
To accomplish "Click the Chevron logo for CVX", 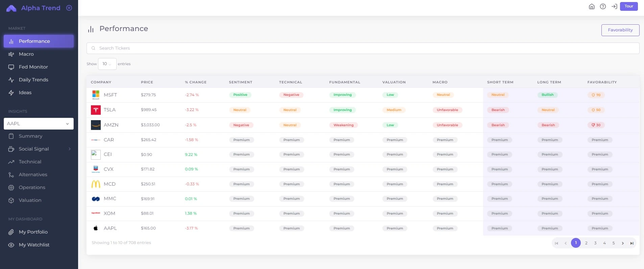I will [96, 169].
